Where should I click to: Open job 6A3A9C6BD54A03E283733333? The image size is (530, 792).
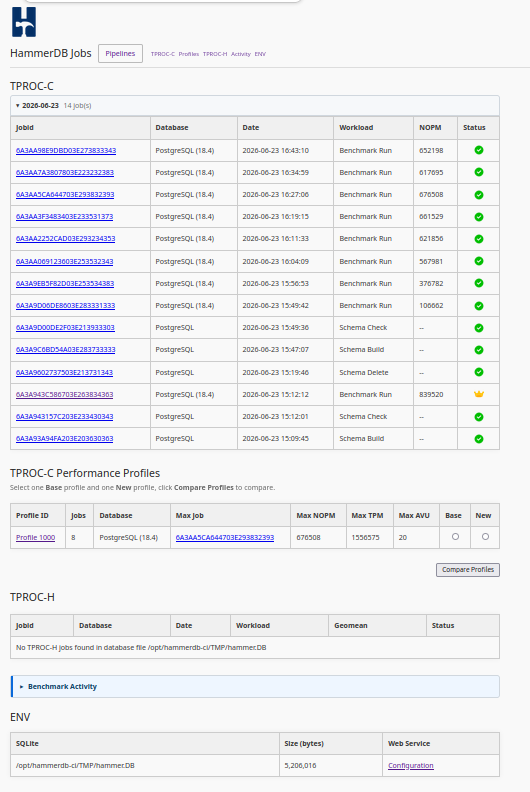(x=65, y=350)
